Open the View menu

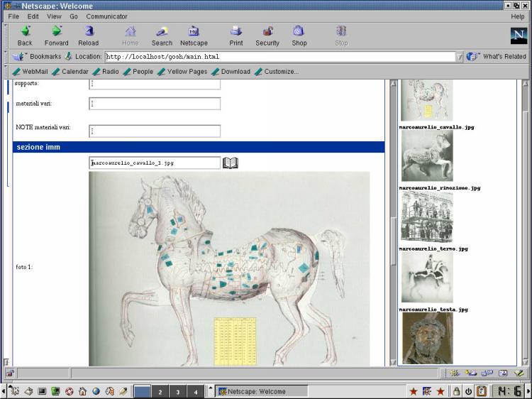54,16
